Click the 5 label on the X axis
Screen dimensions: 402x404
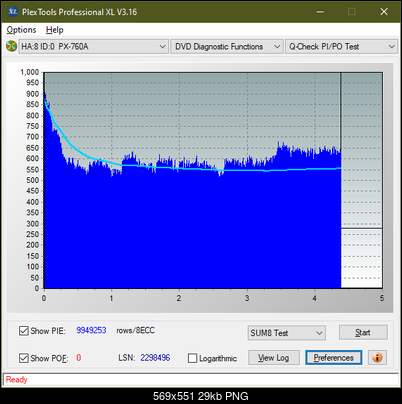382,298
